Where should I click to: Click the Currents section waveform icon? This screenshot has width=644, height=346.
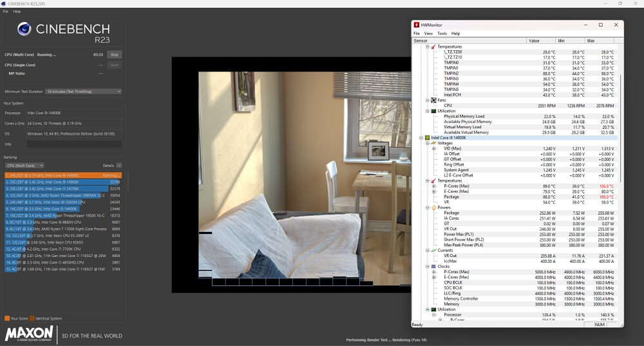[433, 250]
